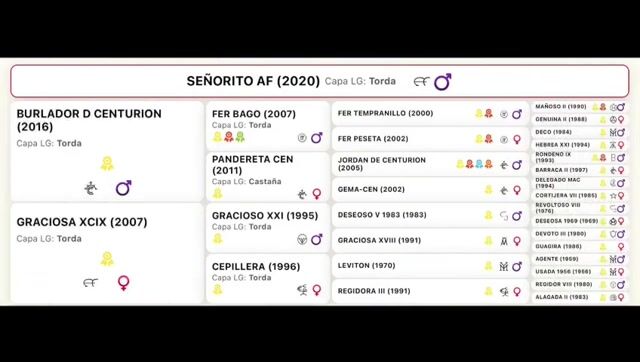Click the male symbol beside SEÑORITO AF
This screenshot has width=640, height=362.
443,82
